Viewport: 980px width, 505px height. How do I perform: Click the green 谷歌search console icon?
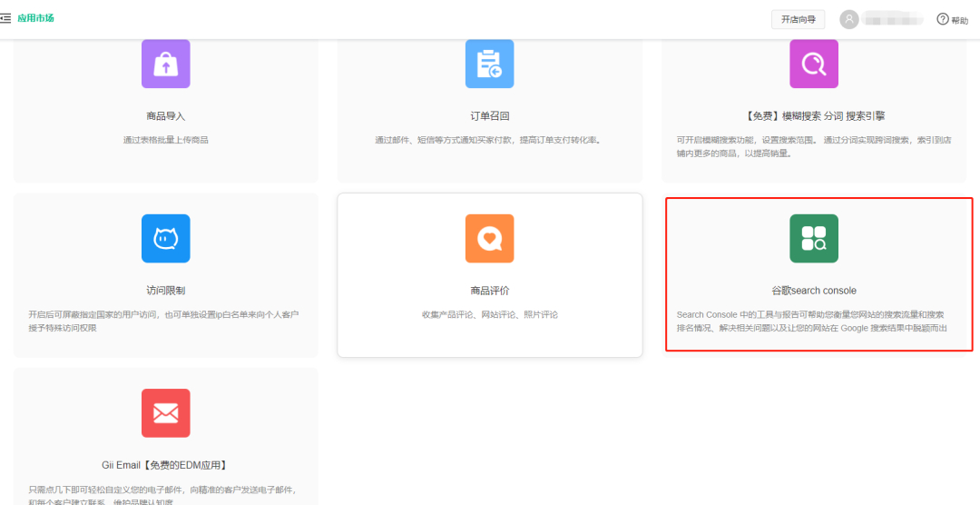click(813, 238)
